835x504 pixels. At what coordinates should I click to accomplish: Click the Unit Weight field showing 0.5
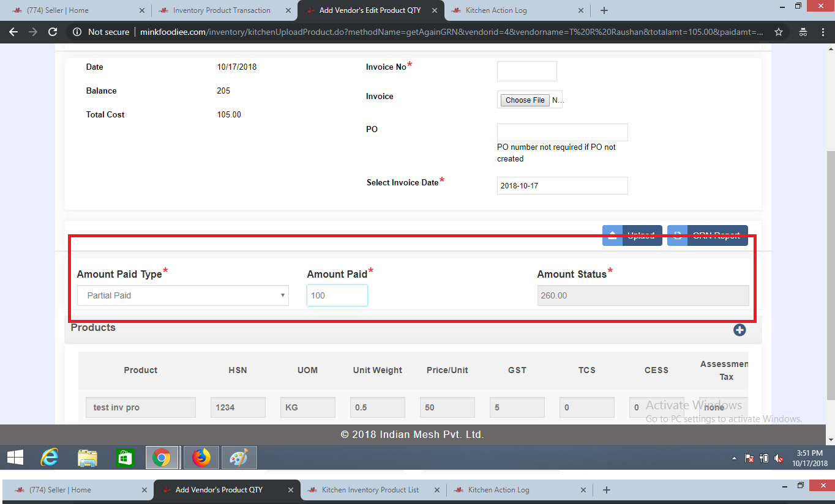[x=377, y=407]
